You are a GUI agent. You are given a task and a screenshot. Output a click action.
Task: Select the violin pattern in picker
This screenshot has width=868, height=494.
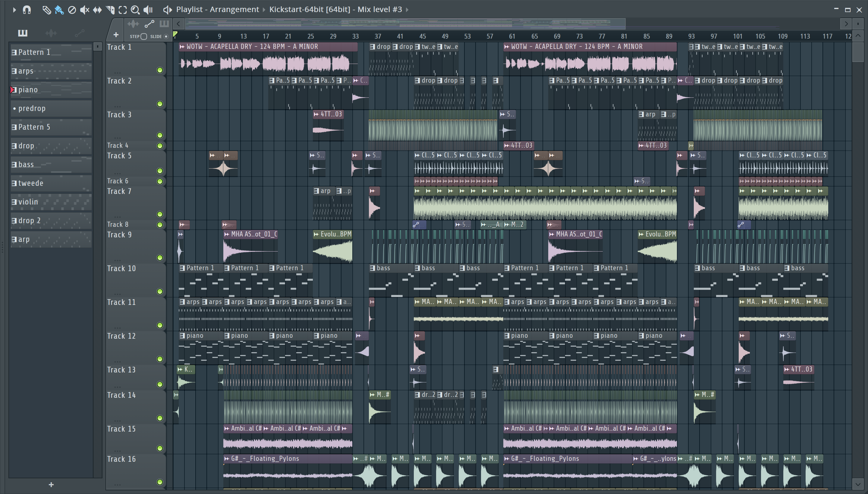click(x=51, y=202)
